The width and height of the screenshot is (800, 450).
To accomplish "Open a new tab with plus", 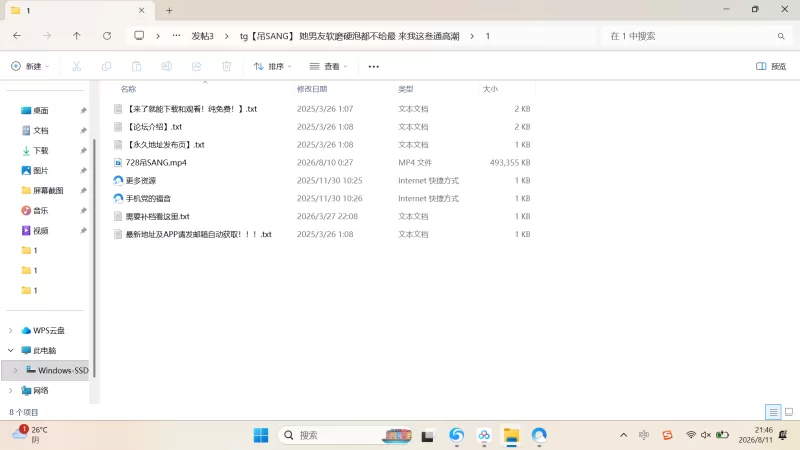I will (x=169, y=10).
